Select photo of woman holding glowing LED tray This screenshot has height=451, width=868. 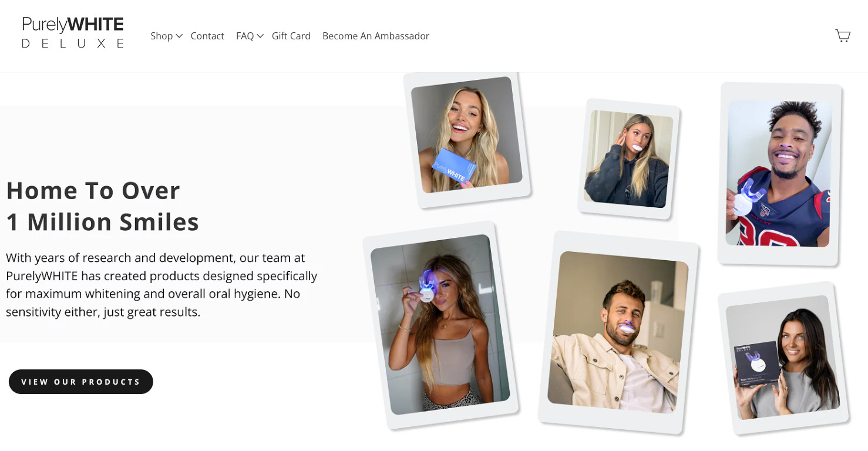tap(440, 324)
